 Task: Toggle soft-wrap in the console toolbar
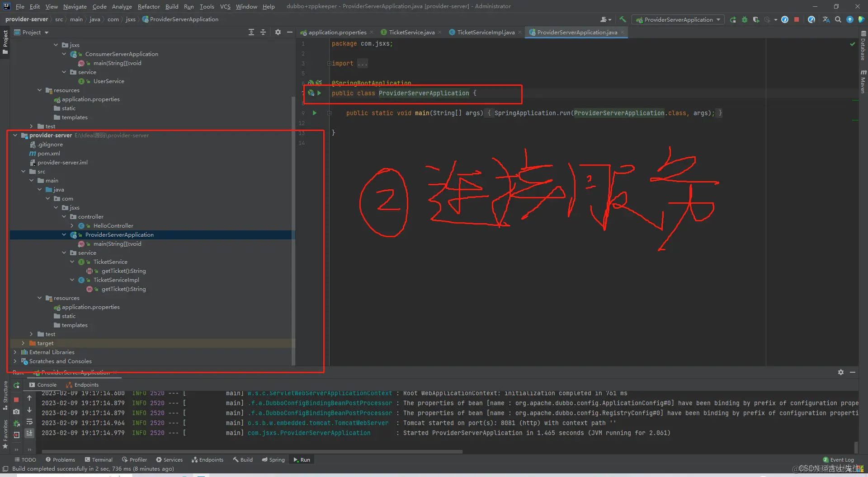click(x=29, y=421)
